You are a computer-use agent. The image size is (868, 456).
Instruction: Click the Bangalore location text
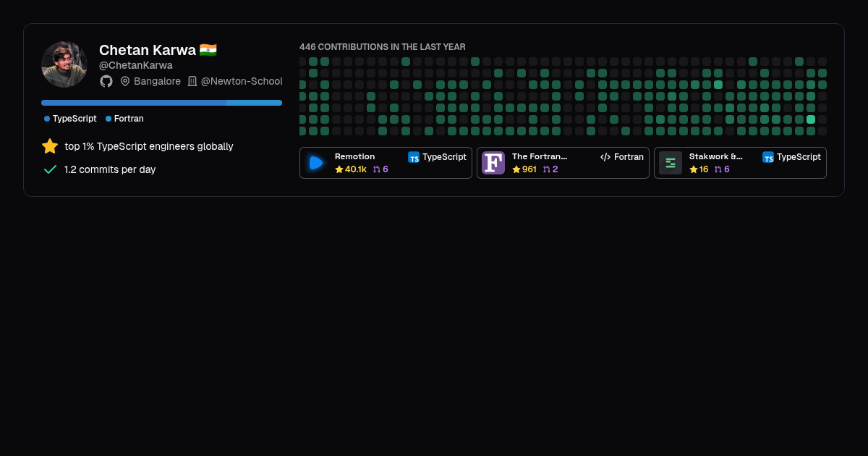pyautogui.click(x=157, y=81)
